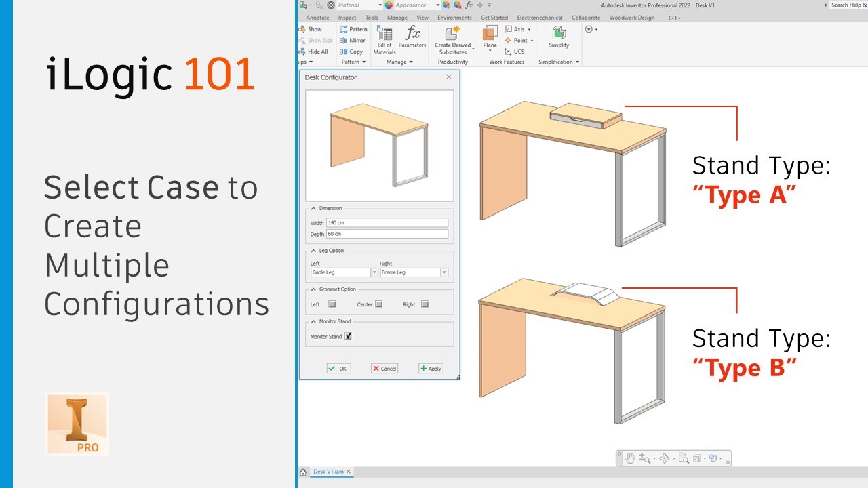Open the Get Started ribbon tab

[x=494, y=18]
